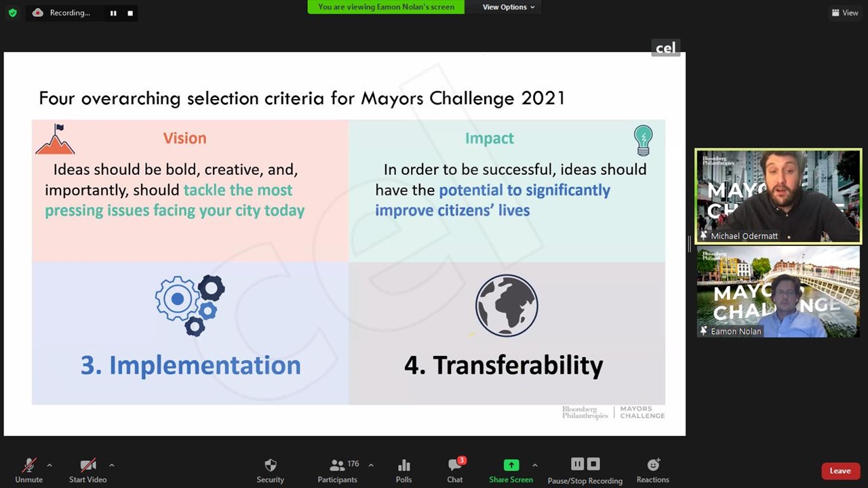This screenshot has height=488, width=868.
Task: Expand video settings arrow beside Start Video
Action: pos(111,465)
